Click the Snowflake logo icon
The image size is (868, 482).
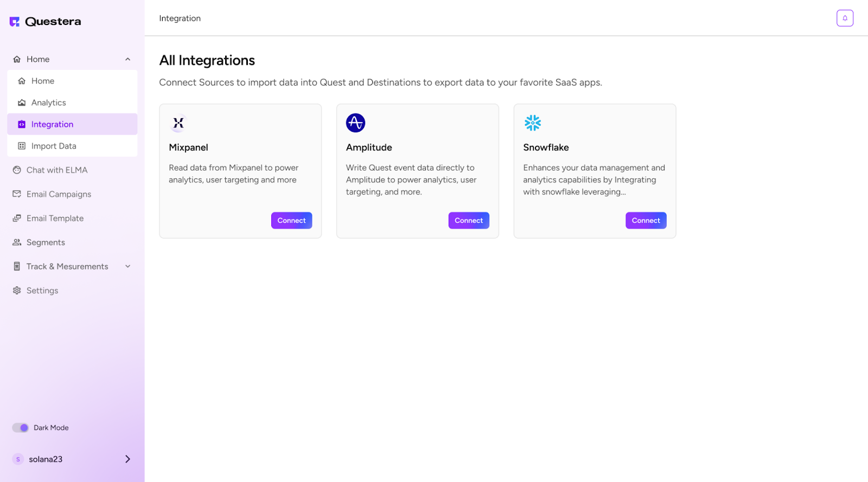click(532, 123)
